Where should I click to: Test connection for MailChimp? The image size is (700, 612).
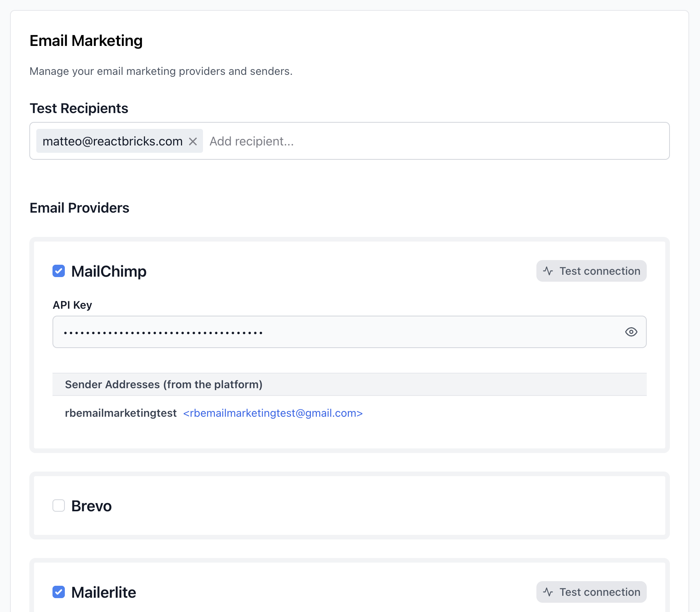coord(591,271)
